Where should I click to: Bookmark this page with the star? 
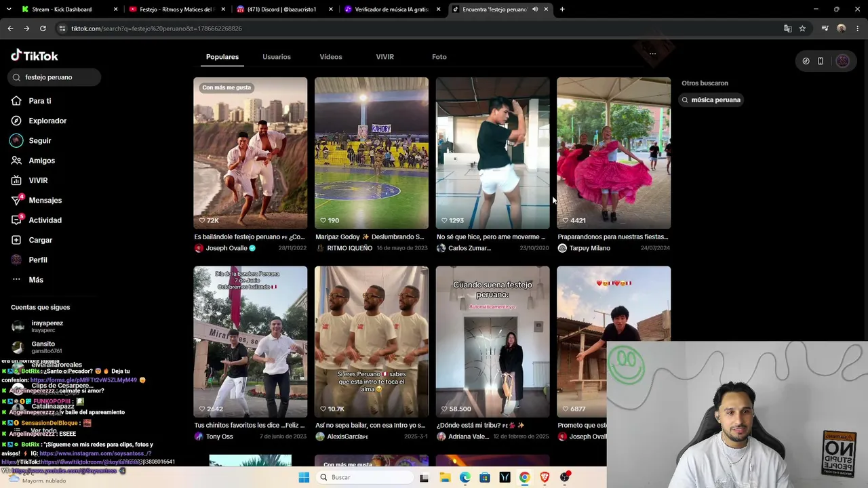(x=802, y=28)
